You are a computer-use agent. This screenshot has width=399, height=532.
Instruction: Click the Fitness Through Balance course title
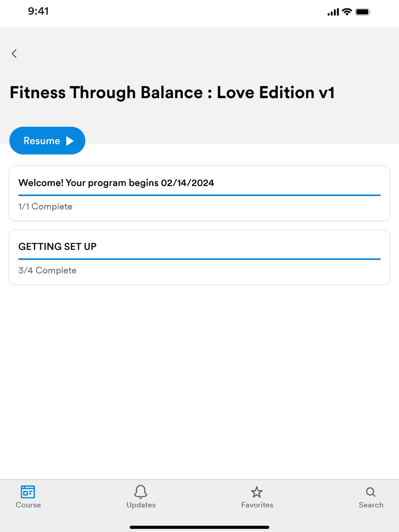point(172,93)
